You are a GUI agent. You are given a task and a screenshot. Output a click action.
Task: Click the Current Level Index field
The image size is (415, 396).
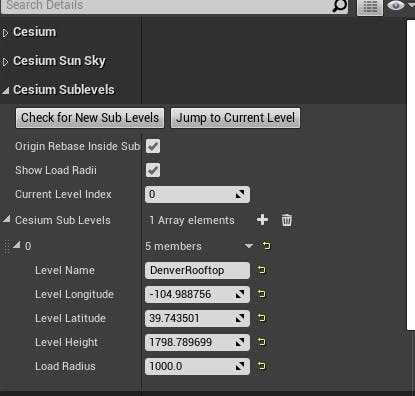coord(197,194)
